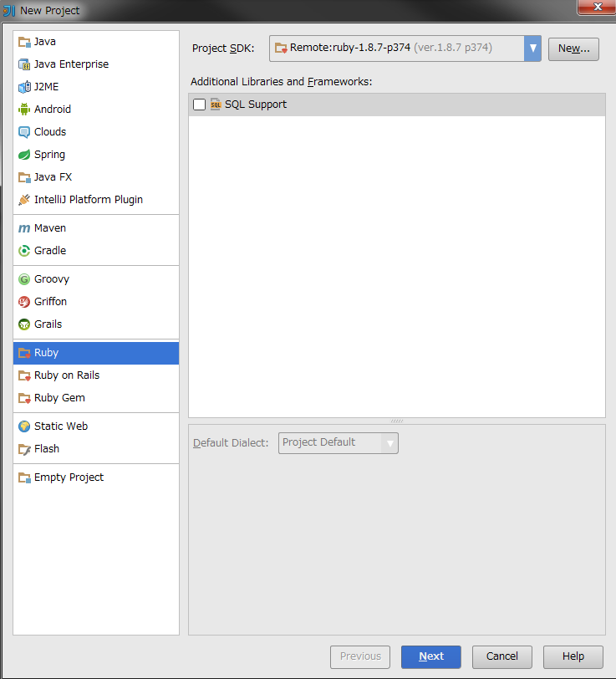Click the splitter grip below the frameworks list
The height and width of the screenshot is (679, 616).
click(x=396, y=421)
